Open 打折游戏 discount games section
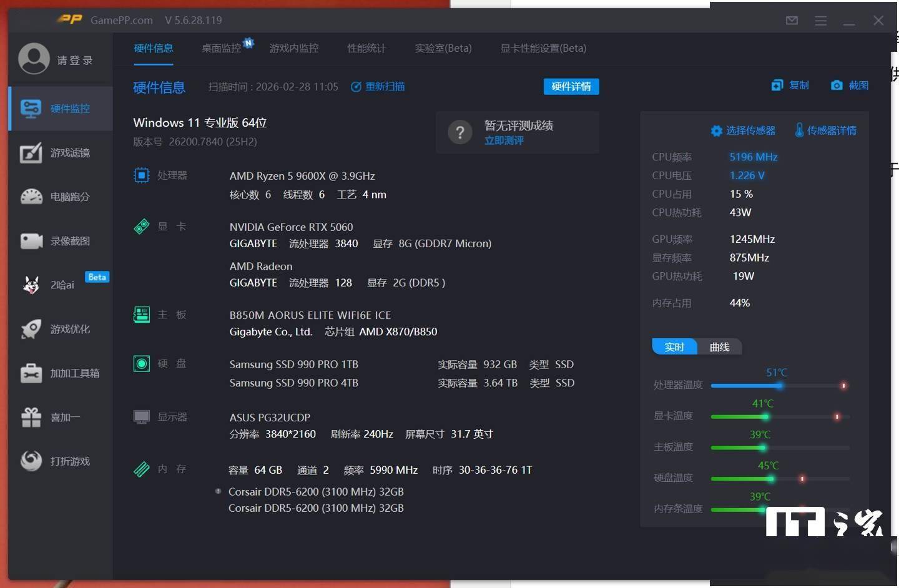The image size is (899, 588). click(60, 461)
